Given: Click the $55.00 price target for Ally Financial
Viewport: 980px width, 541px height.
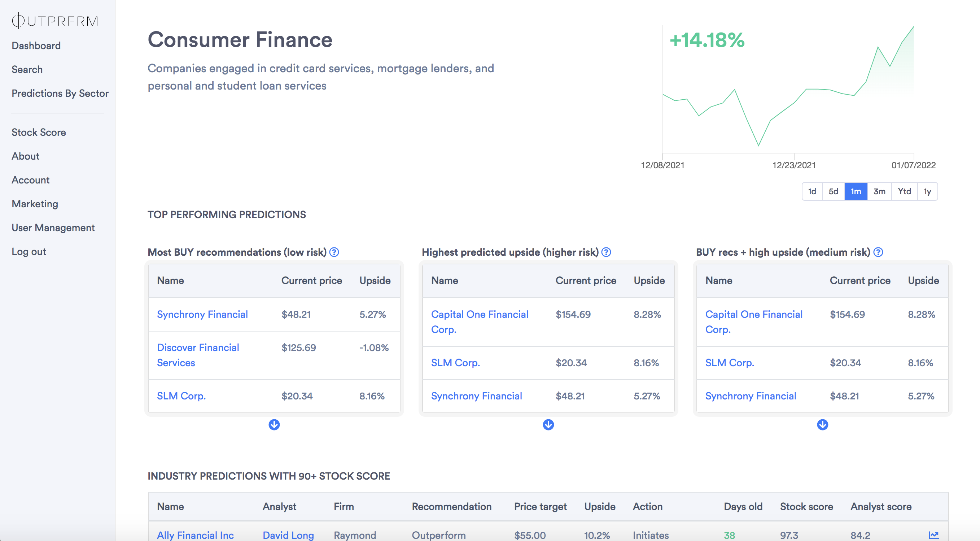Looking at the screenshot, I should [x=530, y=535].
